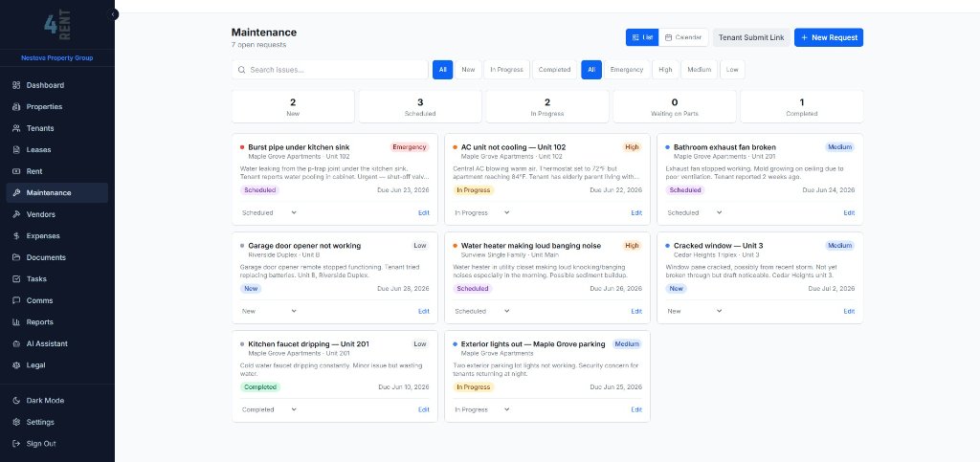Open status dropdown on AC unit card
This screenshot has width=980, height=462.
tap(482, 213)
